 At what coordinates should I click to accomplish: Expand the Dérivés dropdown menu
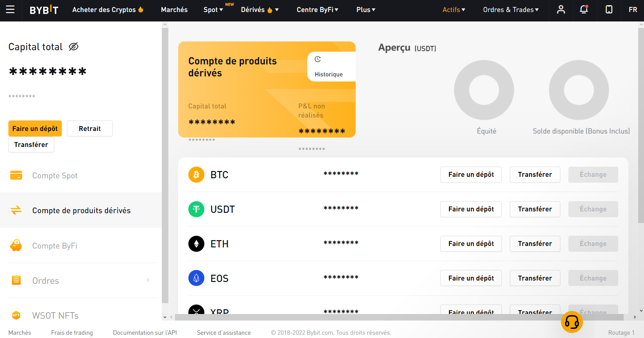click(260, 10)
